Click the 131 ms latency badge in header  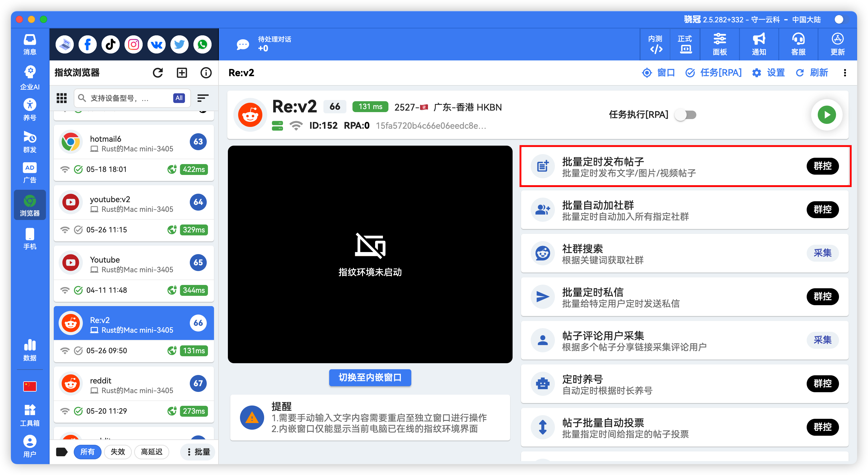pos(370,107)
